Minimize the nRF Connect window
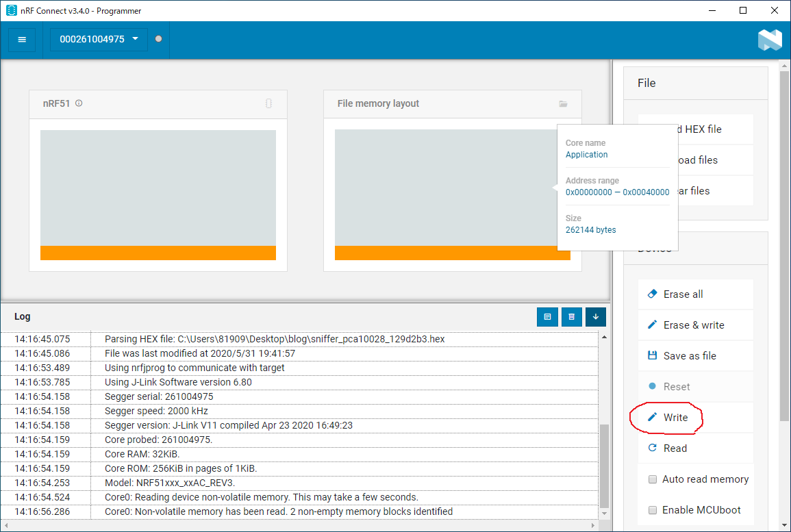 coord(712,10)
